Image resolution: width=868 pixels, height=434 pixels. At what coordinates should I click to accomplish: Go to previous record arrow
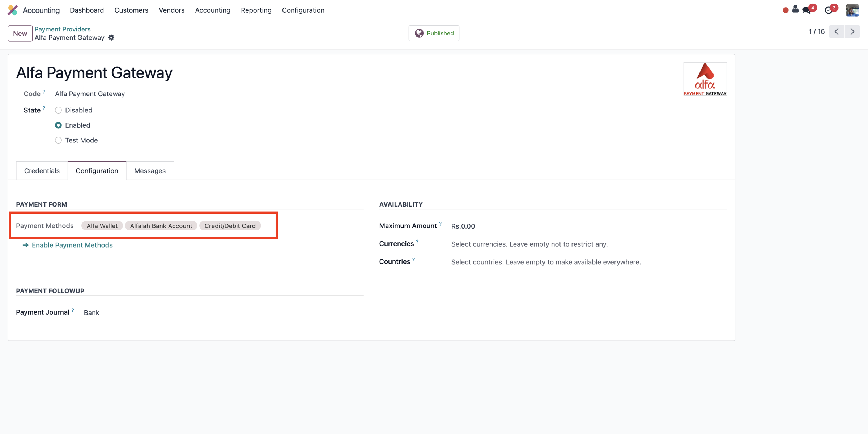837,31
